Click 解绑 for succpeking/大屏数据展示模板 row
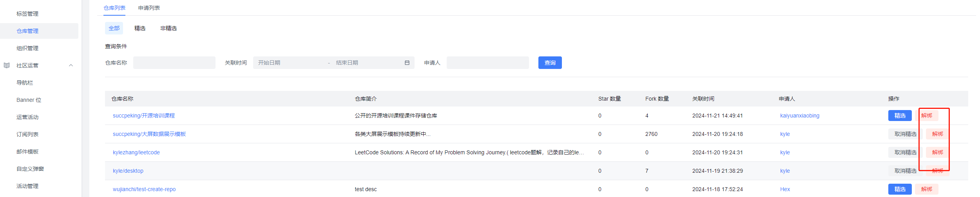The height and width of the screenshot is (197, 980). pos(938,134)
